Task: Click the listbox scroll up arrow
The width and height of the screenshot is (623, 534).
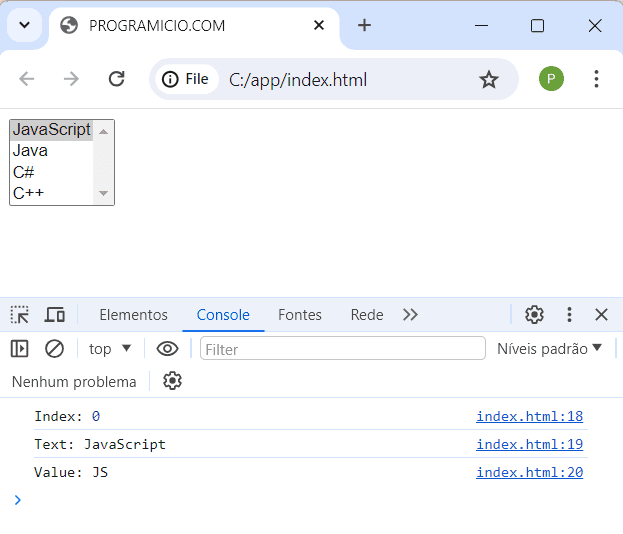Action: 103,132
